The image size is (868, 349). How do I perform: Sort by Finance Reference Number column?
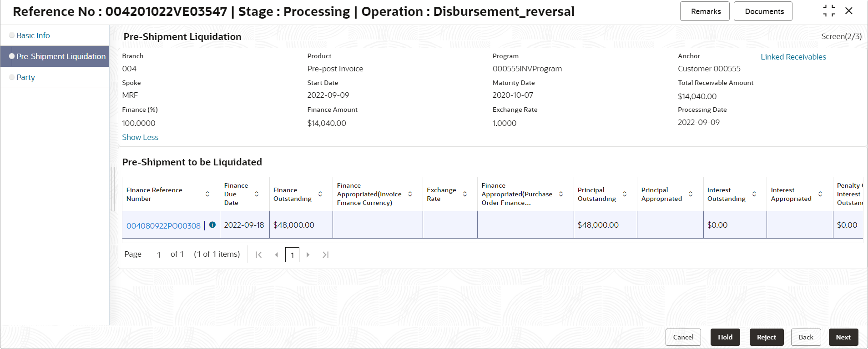tap(207, 194)
